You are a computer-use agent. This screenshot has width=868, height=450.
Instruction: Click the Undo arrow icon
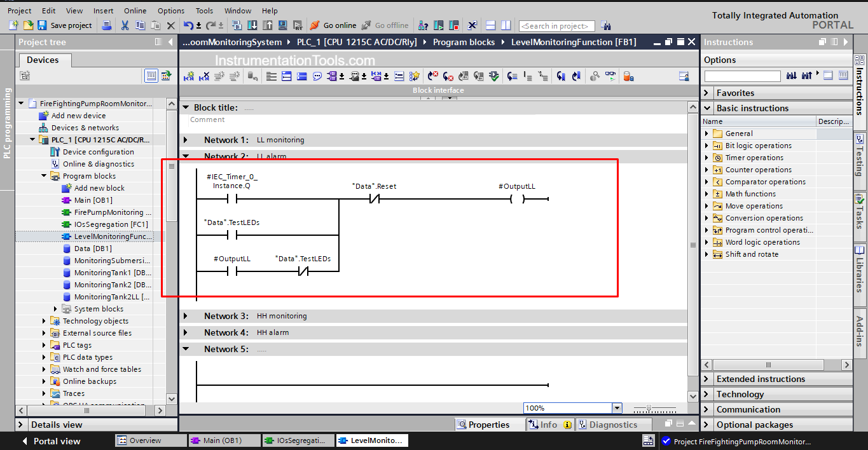coord(188,25)
